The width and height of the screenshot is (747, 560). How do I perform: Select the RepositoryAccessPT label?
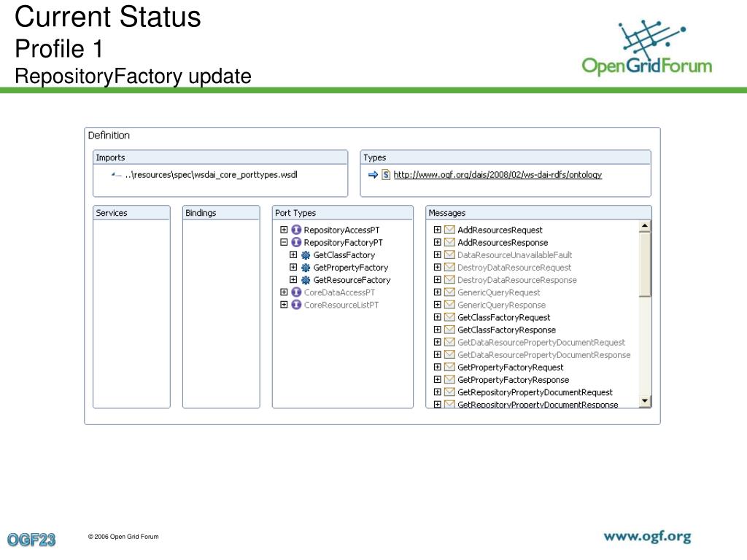tap(341, 230)
